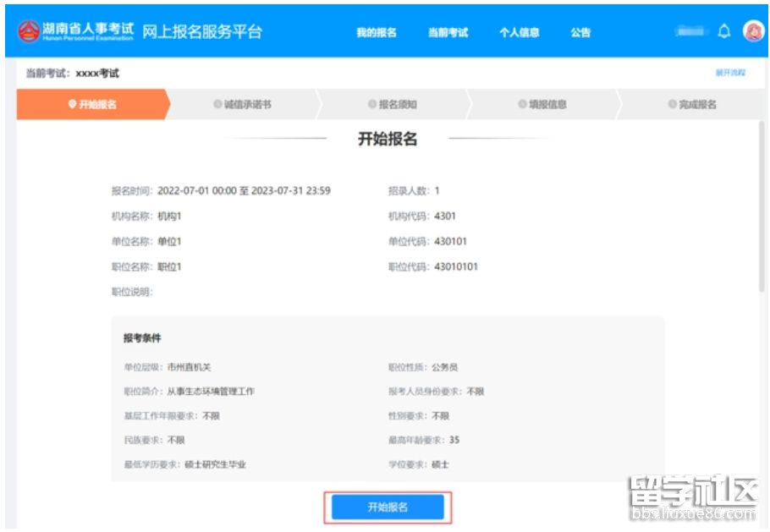Click the user avatar picture
Image resolution: width=770 pixels, height=532 pixels.
tap(753, 32)
